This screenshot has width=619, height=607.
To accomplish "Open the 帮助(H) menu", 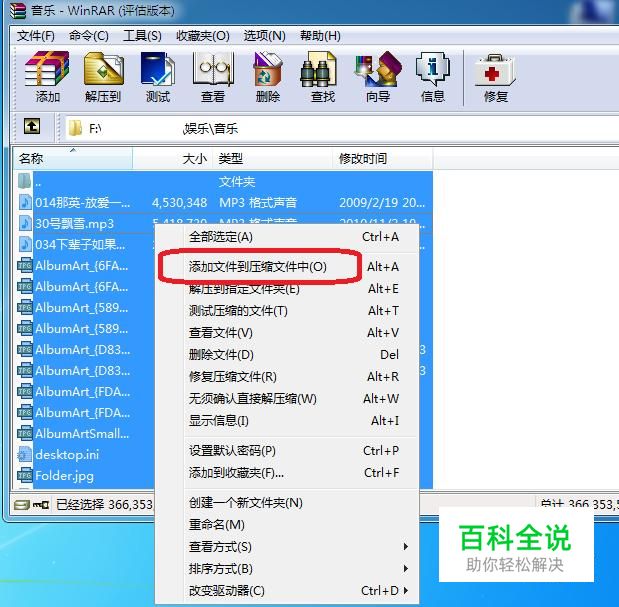I will point(320,36).
